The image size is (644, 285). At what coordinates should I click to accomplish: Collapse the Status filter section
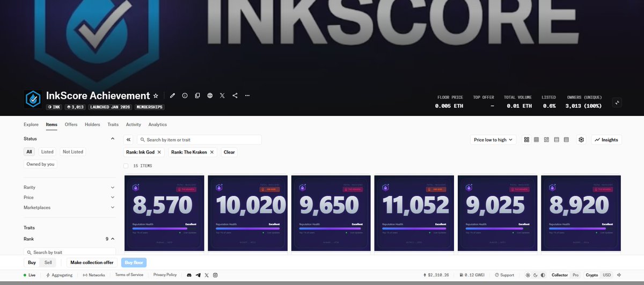[113, 138]
